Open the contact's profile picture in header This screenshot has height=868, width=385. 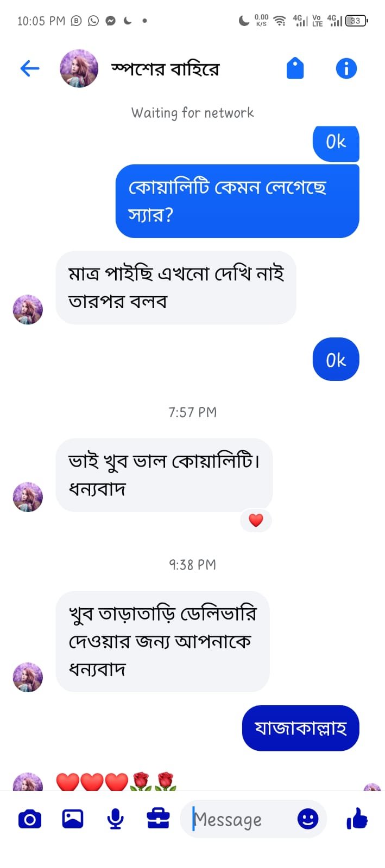tap(79, 68)
